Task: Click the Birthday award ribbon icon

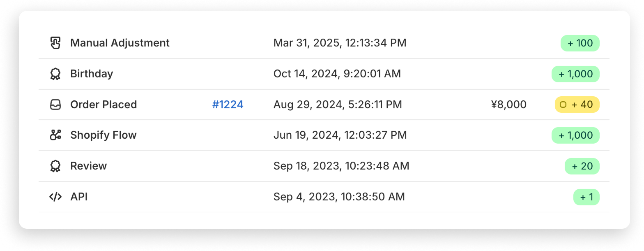Action: [55, 74]
